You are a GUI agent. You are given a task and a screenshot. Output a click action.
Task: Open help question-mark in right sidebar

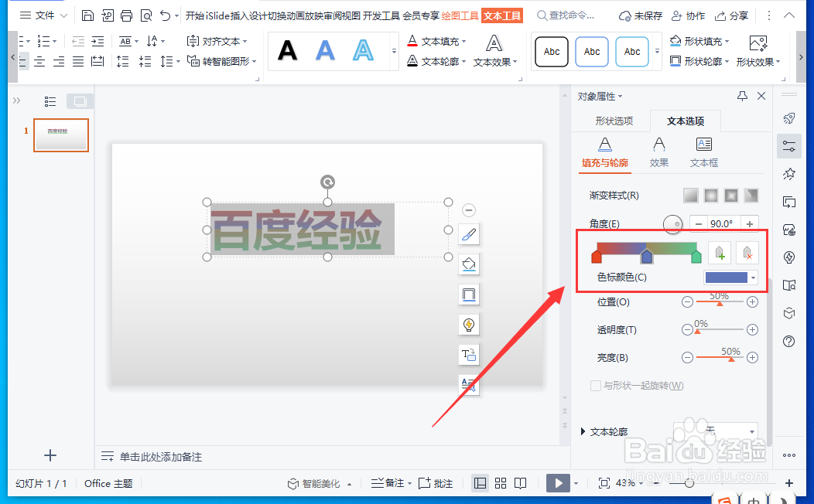tap(789, 341)
